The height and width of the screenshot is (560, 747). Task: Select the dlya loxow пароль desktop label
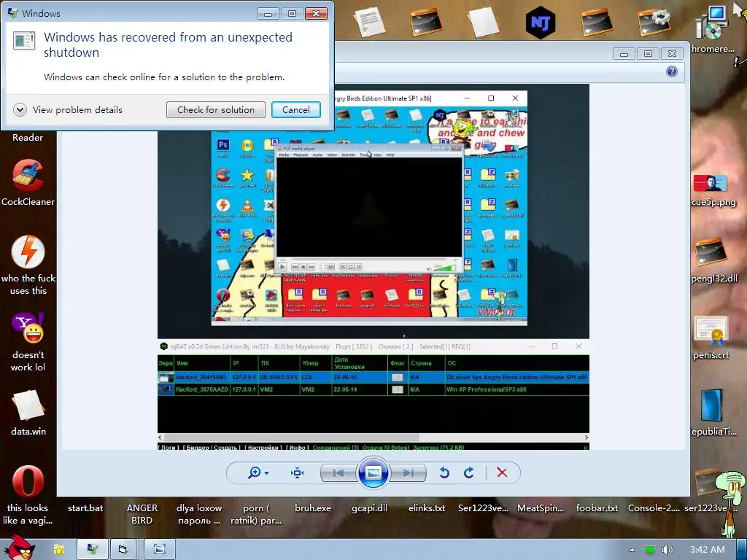[198, 514]
